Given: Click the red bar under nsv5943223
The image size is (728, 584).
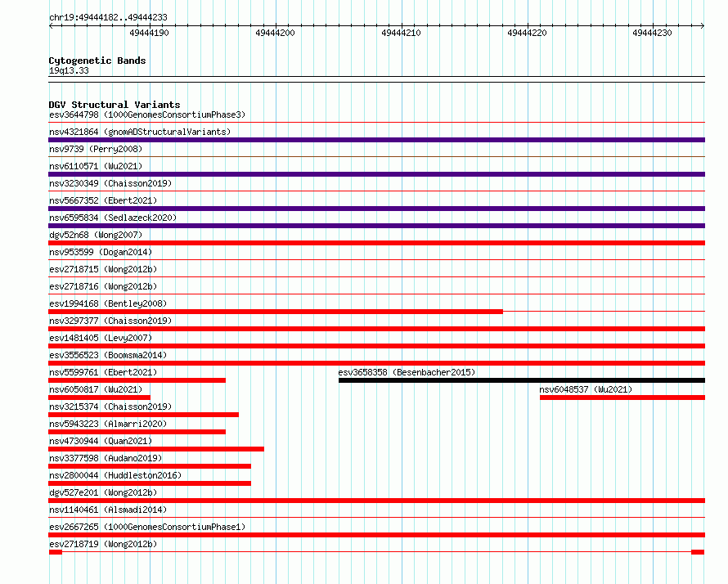Looking at the screenshot, I should (137, 432).
